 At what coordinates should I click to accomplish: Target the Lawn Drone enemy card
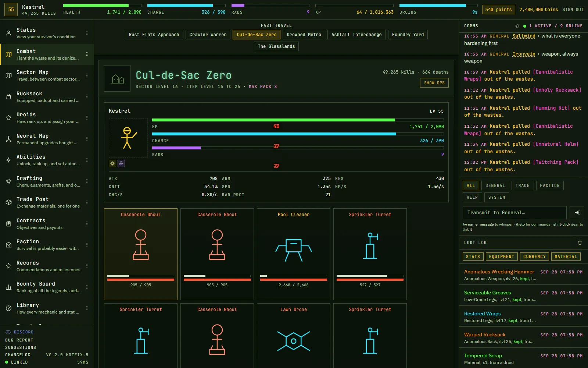click(294, 336)
